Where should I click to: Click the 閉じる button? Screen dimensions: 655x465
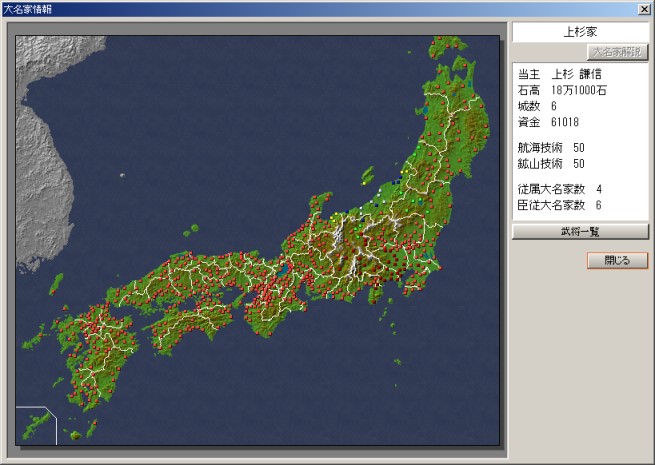pos(617,261)
